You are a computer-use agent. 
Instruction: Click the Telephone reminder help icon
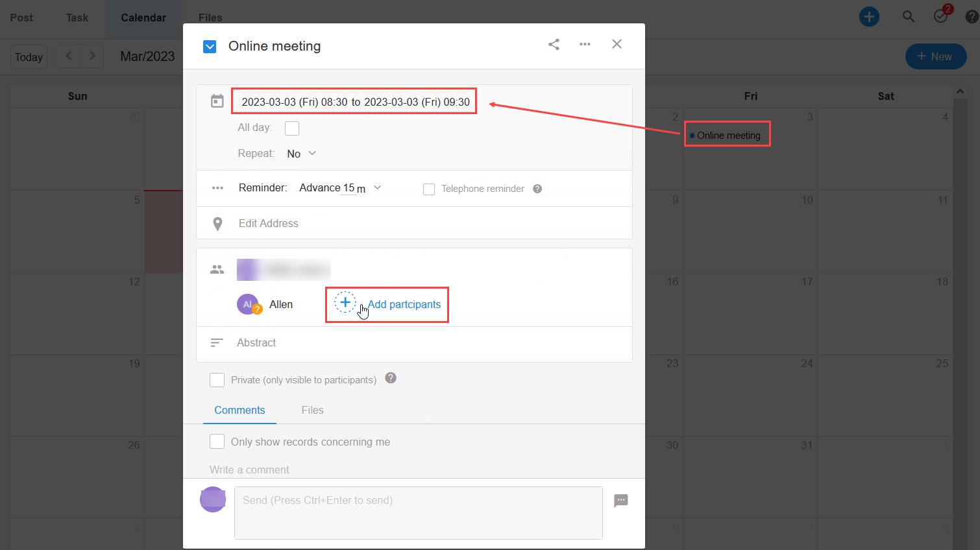pos(537,189)
